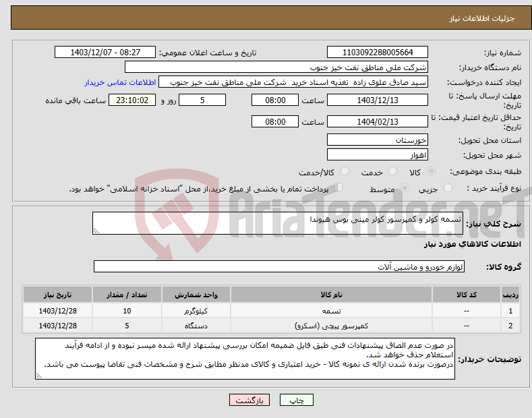
Task: Click the شرح کلی نیاز description textarea
Action: tap(278, 223)
